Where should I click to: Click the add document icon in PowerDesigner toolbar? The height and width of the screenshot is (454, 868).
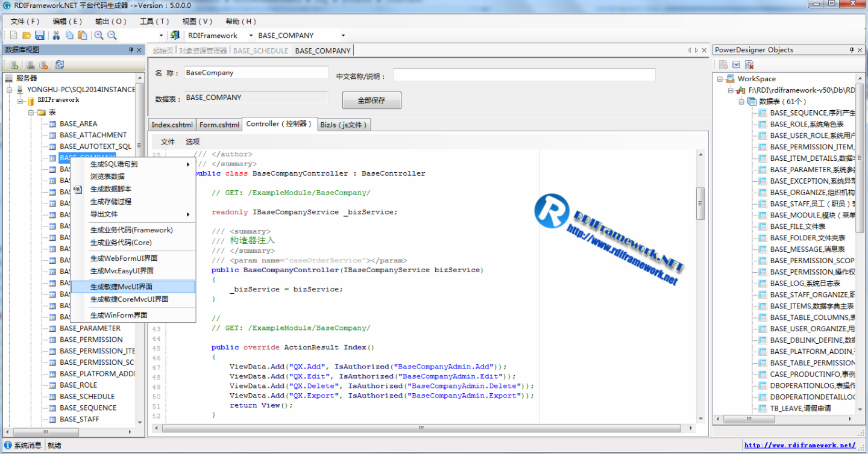coord(723,65)
